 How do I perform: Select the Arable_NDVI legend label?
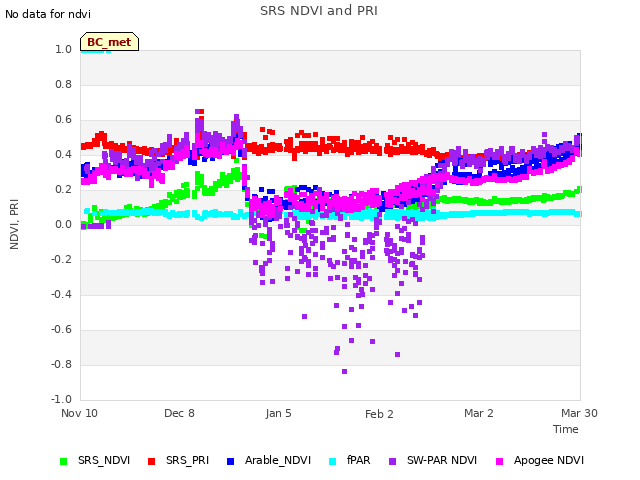[x=278, y=460]
